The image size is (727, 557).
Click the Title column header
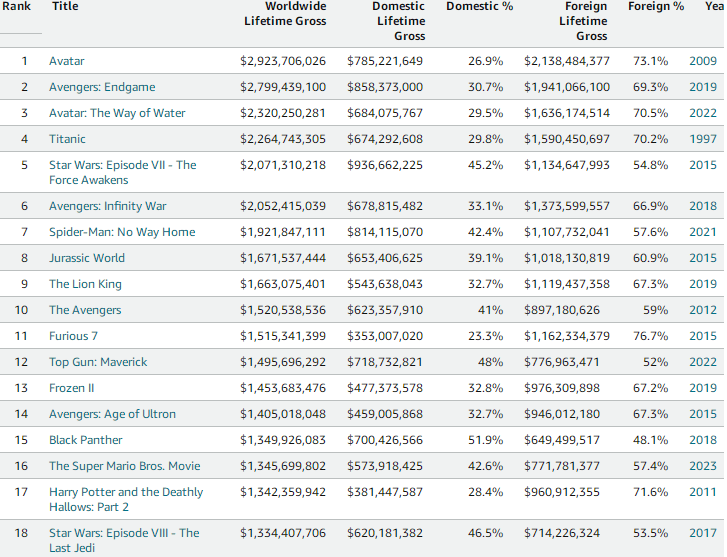[x=64, y=6]
